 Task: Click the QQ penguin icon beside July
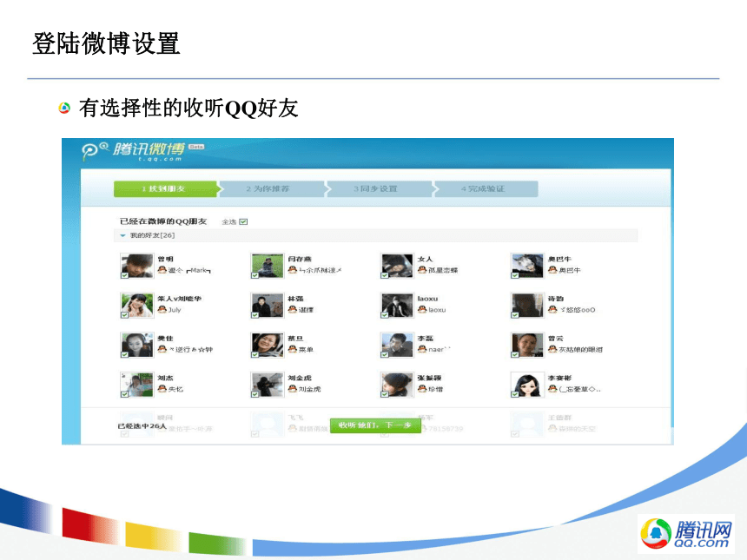[162, 310]
